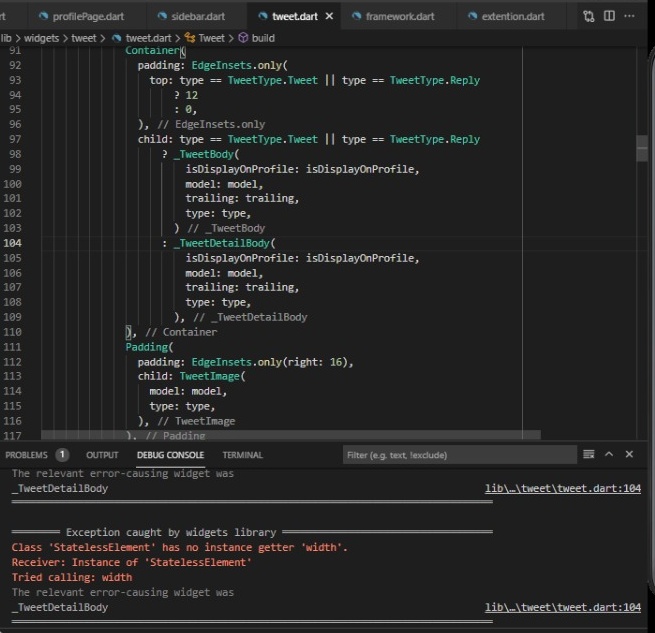
Task: Open the Problems panel tab
Action: (x=26, y=455)
